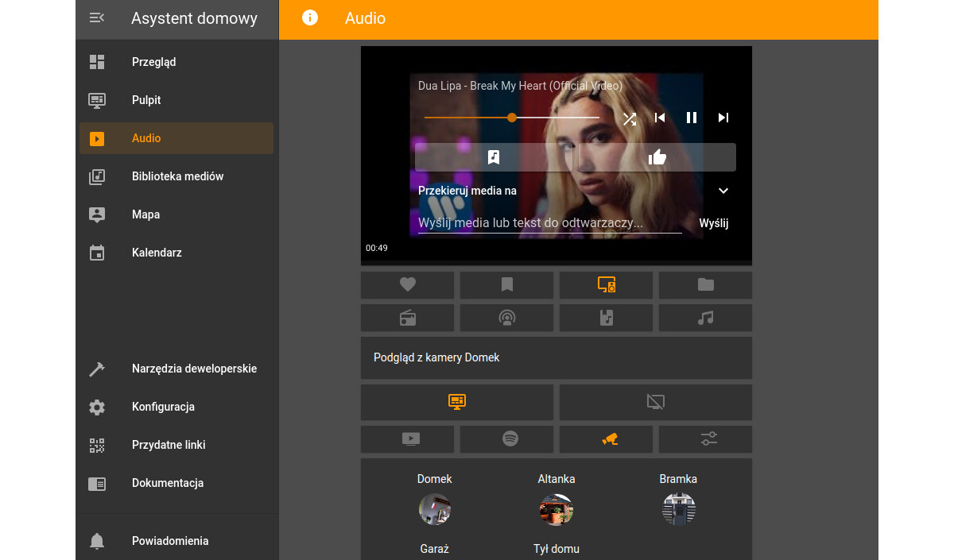Open the podcast source
954x560 pixels.
pos(507,318)
